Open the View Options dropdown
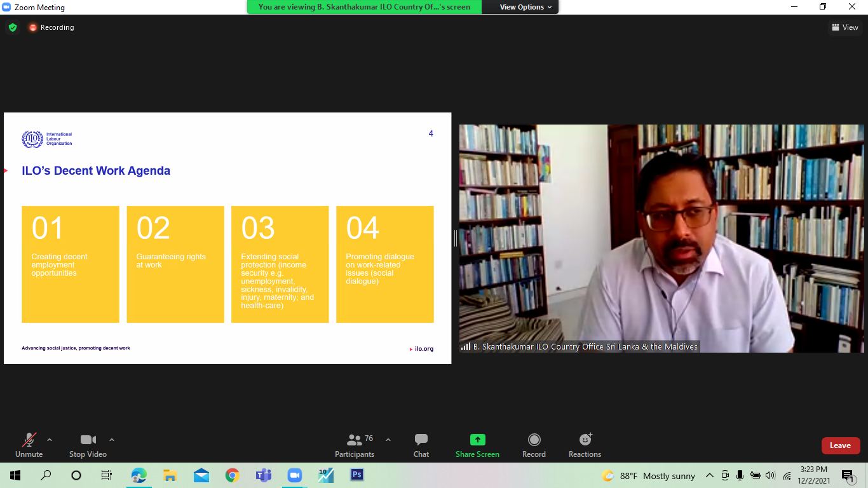Image resolution: width=868 pixels, height=488 pixels. pyautogui.click(x=526, y=7)
